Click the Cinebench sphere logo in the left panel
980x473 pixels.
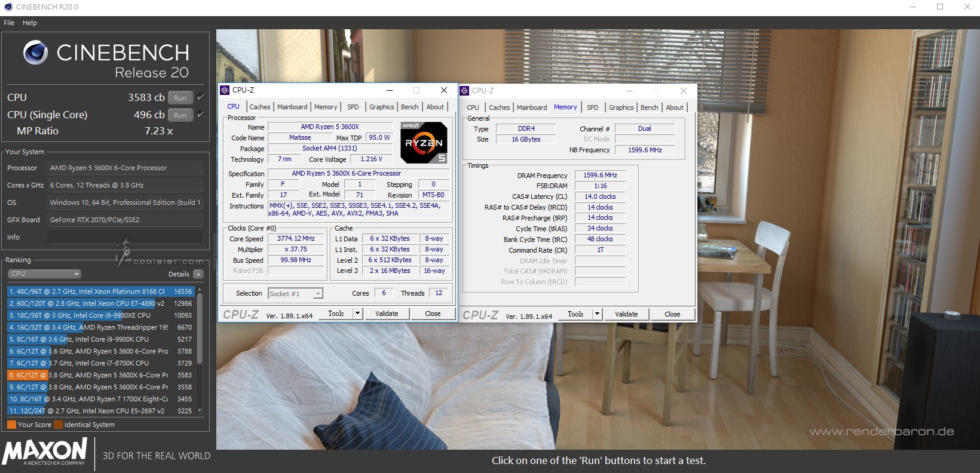click(36, 53)
